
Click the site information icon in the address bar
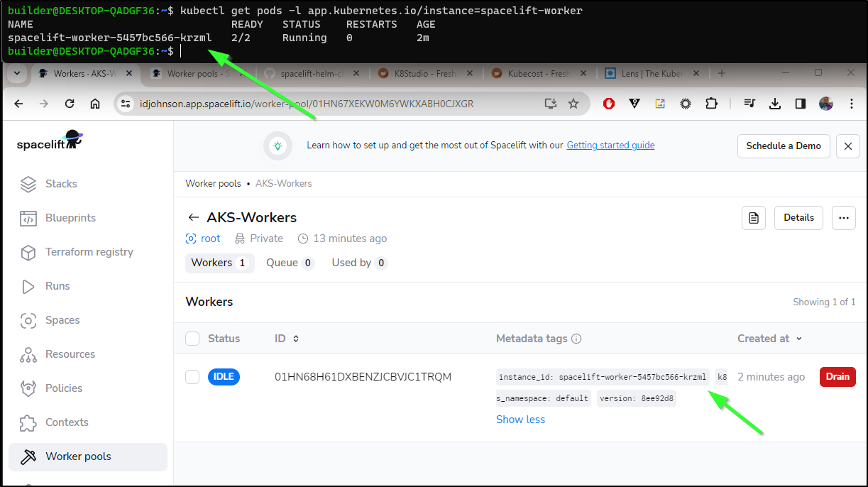click(126, 104)
